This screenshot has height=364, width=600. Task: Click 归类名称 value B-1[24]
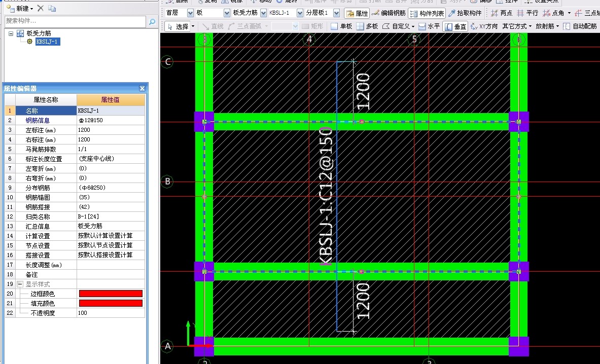111,216
